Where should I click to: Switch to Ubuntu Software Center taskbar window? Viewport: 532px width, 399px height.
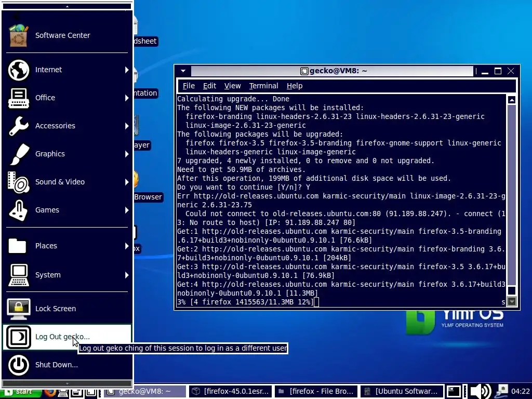coord(402,392)
